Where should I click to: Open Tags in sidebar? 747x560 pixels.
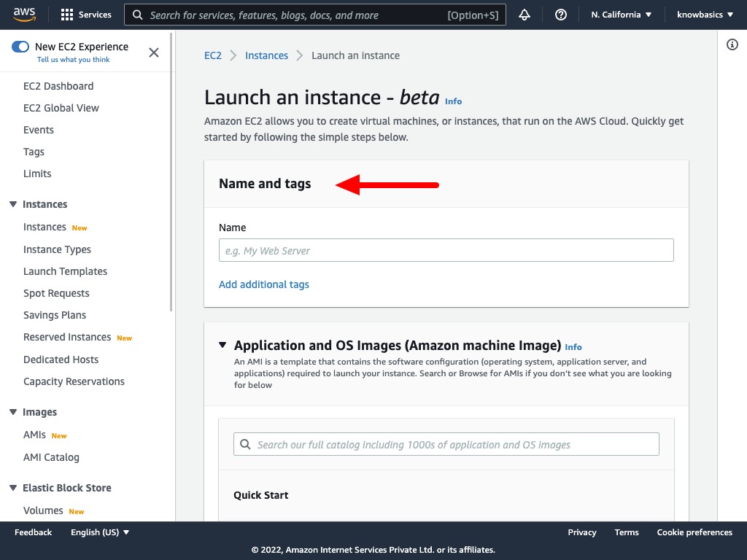click(x=34, y=152)
